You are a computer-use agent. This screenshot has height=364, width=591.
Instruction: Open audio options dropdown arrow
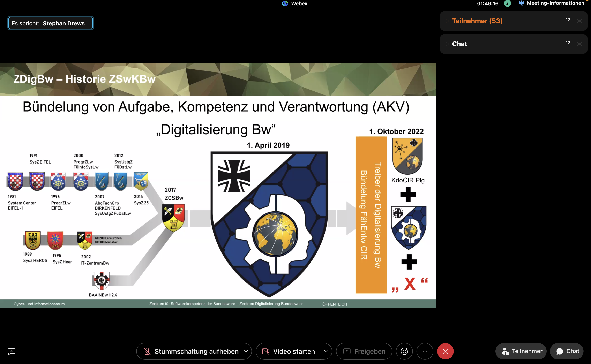[246, 351]
